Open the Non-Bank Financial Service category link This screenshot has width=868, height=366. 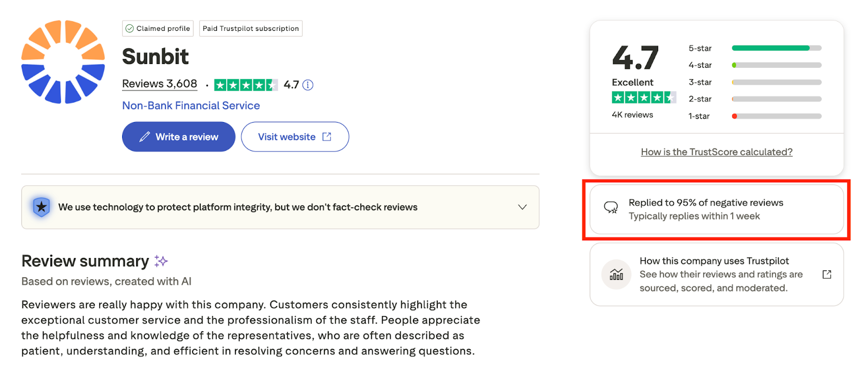[x=191, y=106]
